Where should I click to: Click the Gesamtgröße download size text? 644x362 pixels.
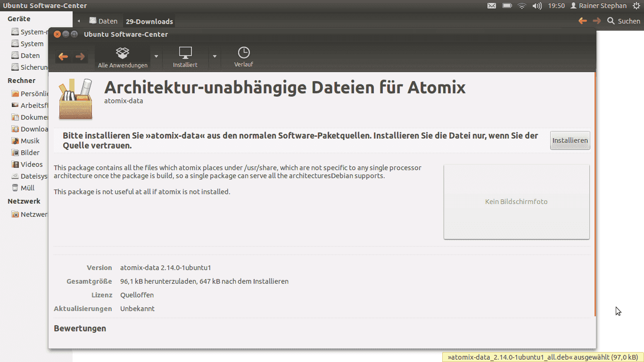(204, 281)
